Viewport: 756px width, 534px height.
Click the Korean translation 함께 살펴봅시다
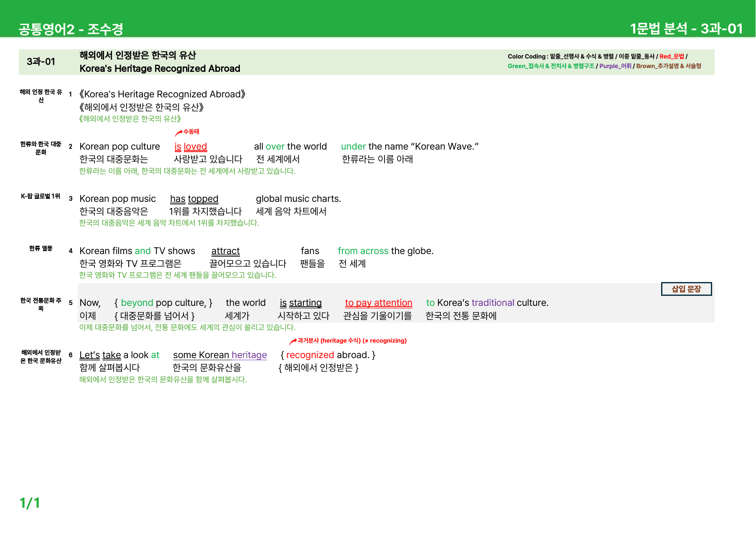tap(110, 368)
